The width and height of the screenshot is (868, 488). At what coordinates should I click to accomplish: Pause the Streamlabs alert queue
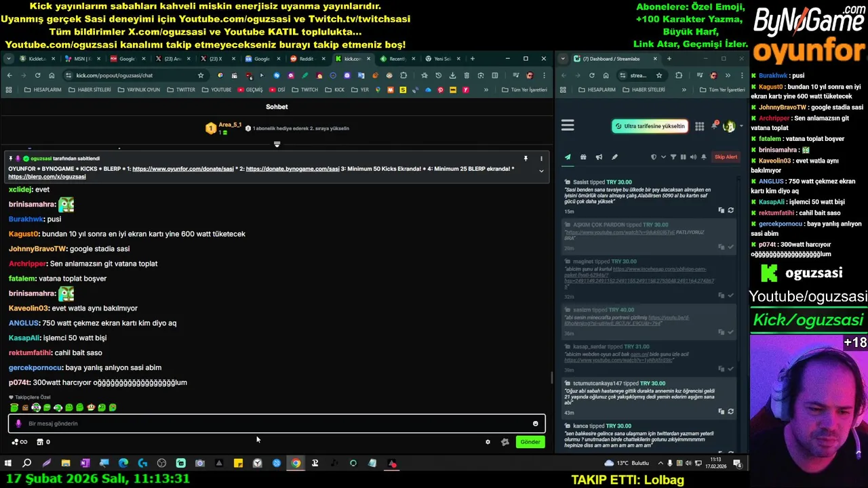click(x=683, y=157)
